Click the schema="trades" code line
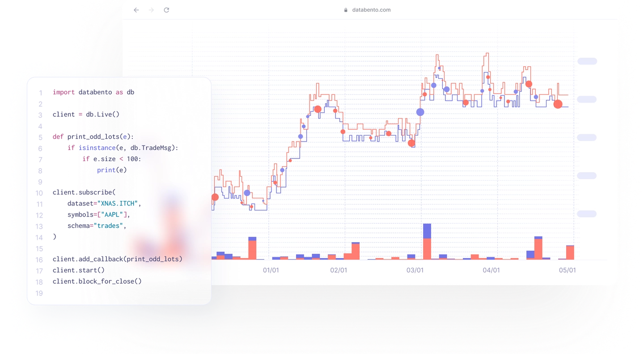This screenshot has height=354, width=644. 97,226
